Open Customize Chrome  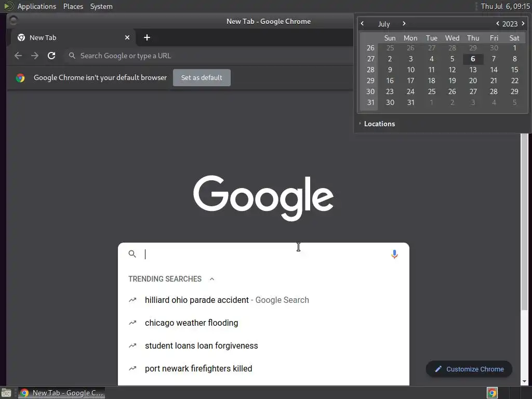469,369
